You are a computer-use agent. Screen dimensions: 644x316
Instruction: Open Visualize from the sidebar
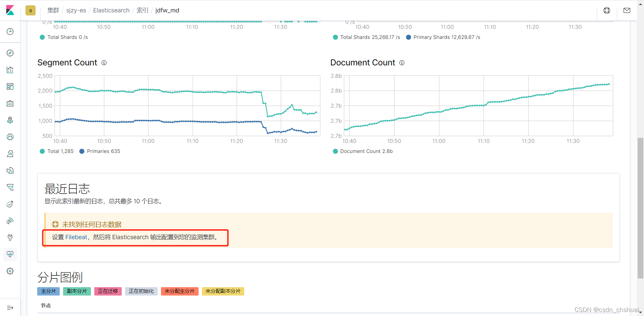(10, 70)
